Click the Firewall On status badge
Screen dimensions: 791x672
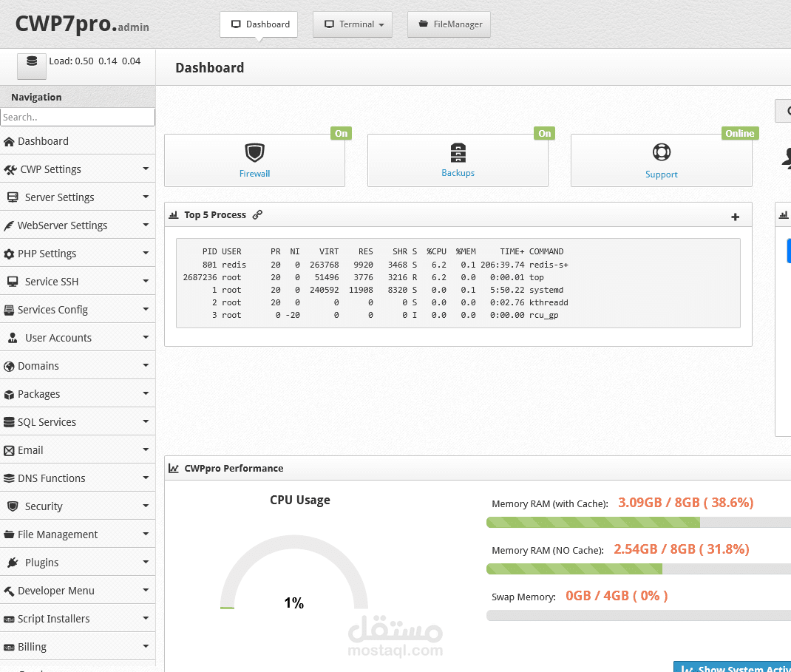pyautogui.click(x=341, y=133)
